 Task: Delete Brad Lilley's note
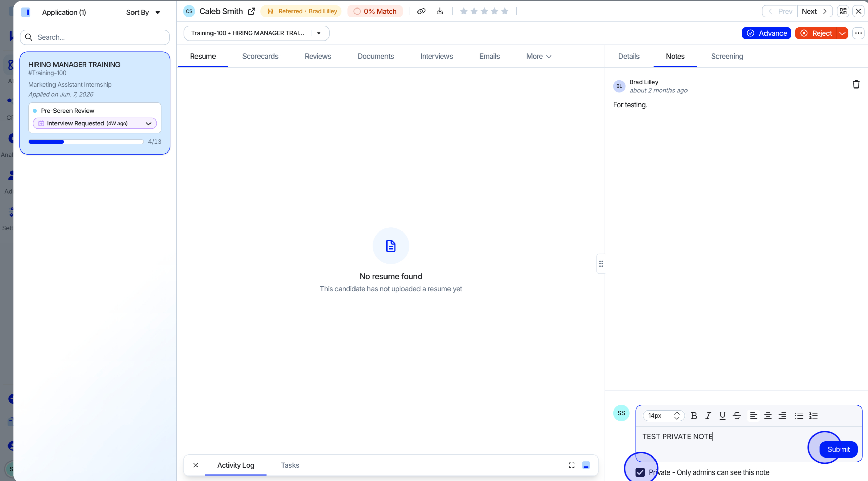click(856, 84)
